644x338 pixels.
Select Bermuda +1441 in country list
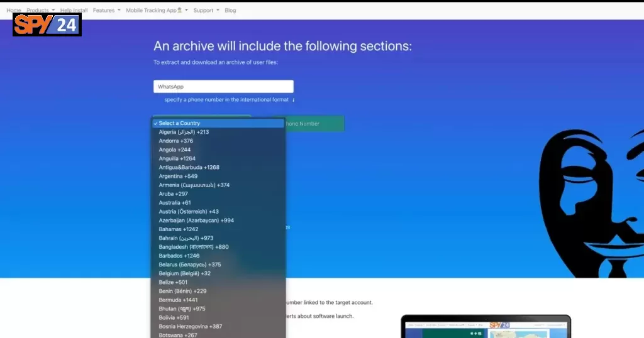[x=218, y=300]
